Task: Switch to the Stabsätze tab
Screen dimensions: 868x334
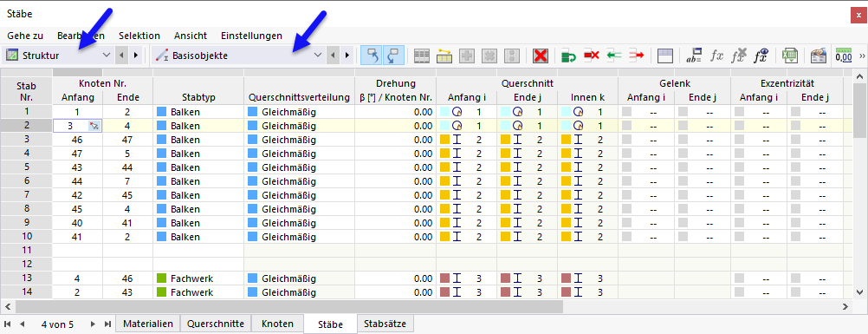Action: 385,324
